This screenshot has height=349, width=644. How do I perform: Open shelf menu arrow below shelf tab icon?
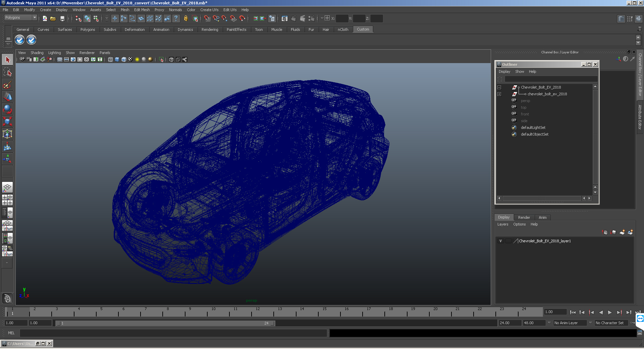coord(8,44)
